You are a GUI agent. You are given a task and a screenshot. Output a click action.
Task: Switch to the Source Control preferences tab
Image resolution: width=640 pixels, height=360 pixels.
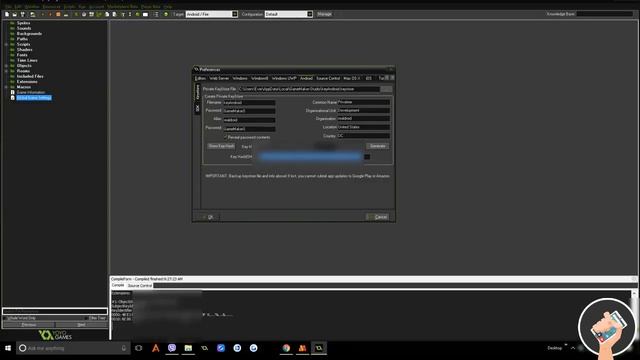[328, 78]
